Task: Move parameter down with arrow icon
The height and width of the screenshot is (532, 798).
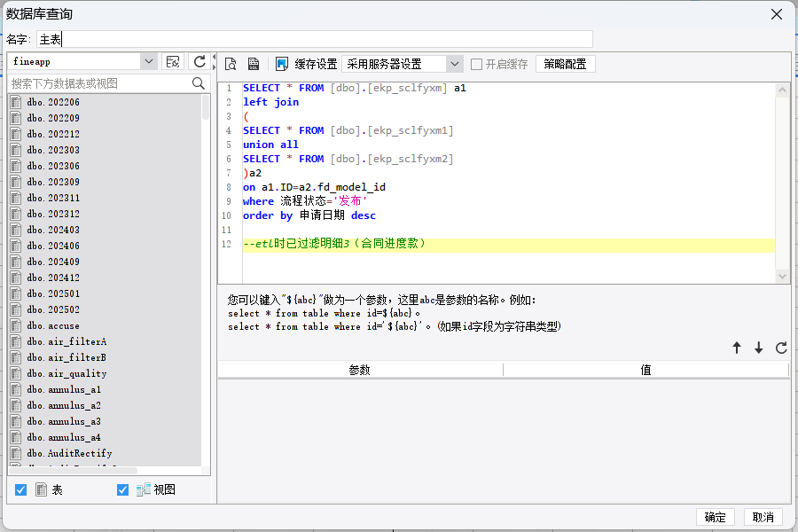Action: coord(759,348)
